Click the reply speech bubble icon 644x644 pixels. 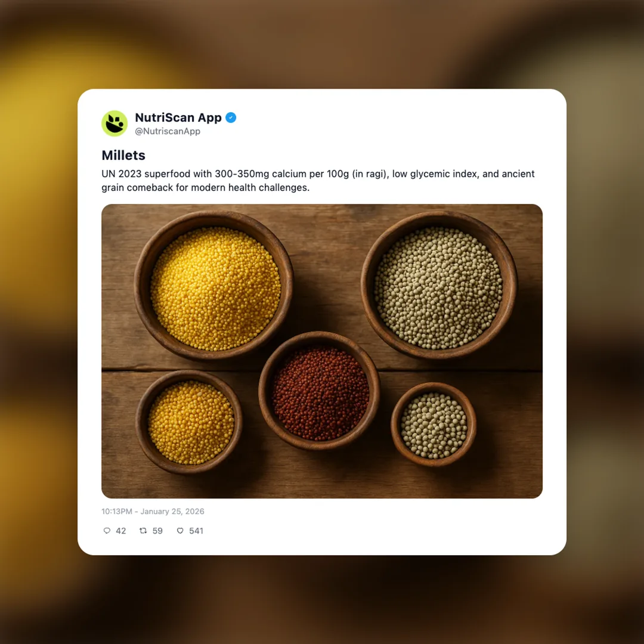pyautogui.click(x=107, y=531)
